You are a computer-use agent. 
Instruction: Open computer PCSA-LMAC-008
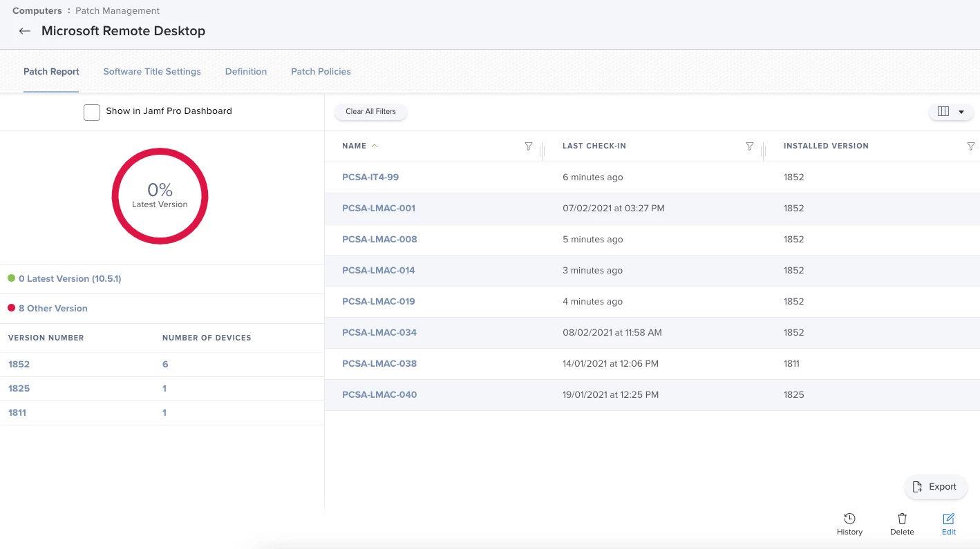[379, 240]
